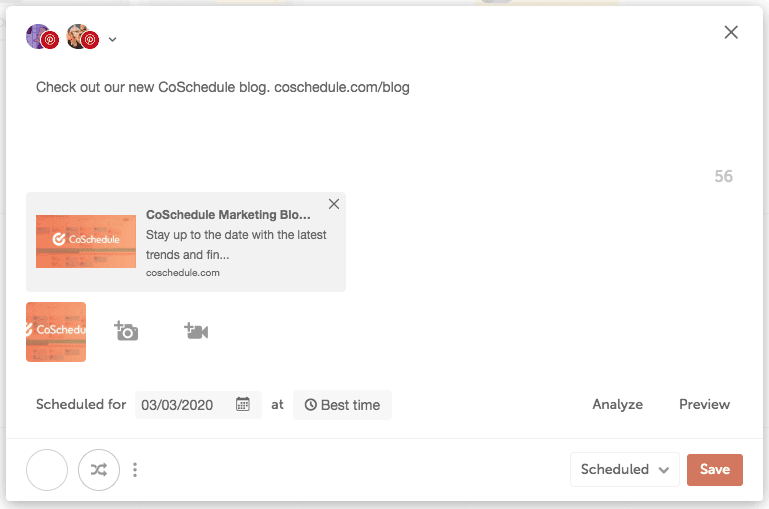
Task: Toggle the shuffle requeue button
Action: pos(99,470)
